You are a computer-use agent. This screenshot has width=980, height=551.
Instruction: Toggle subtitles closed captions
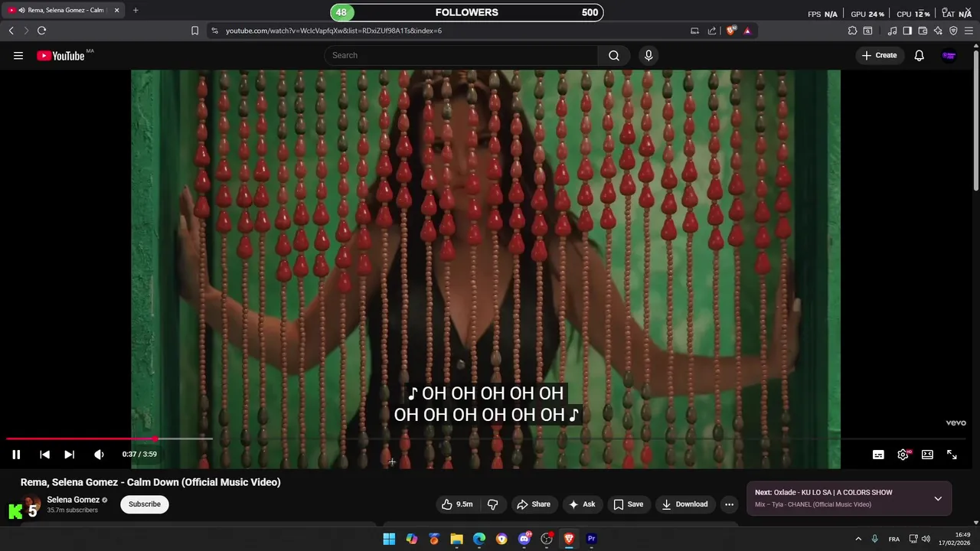[878, 455]
